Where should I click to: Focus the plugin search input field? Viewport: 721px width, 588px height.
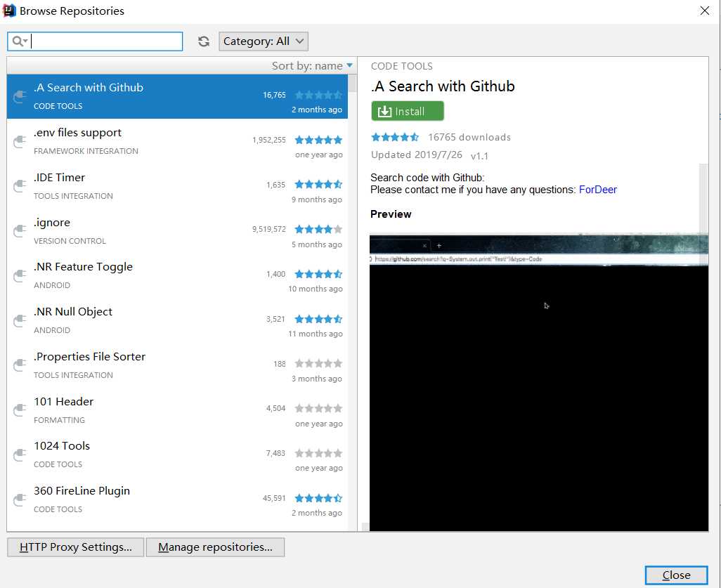tap(95, 41)
